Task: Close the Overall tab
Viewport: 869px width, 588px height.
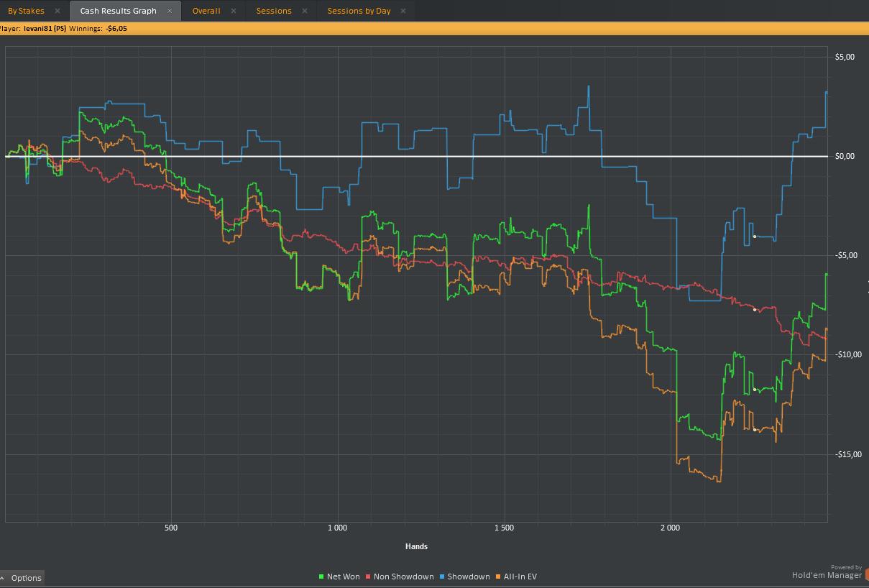Action: tap(234, 11)
